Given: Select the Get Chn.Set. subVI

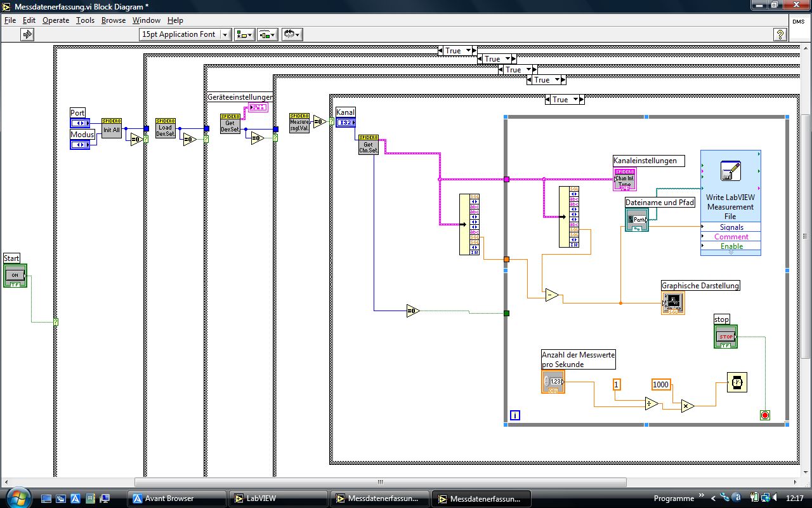Looking at the screenshot, I should pos(368,145).
